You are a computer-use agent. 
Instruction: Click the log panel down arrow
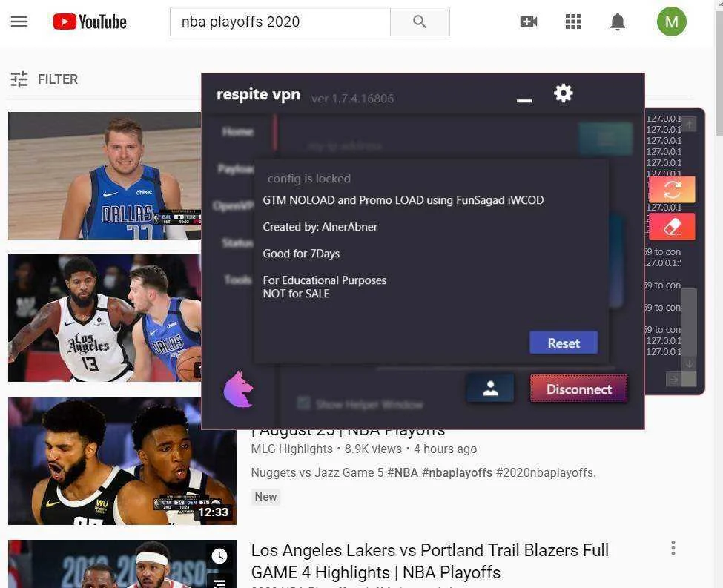point(690,363)
